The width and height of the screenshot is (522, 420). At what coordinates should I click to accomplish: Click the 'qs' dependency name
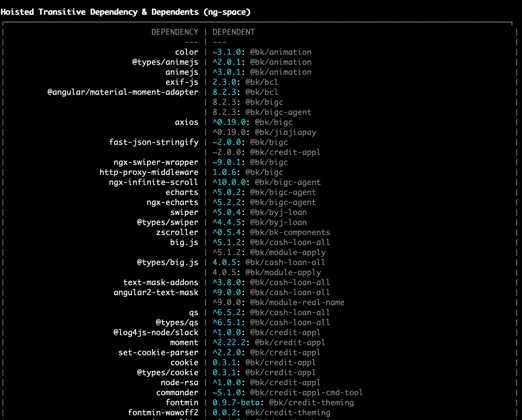pyautogui.click(x=194, y=312)
